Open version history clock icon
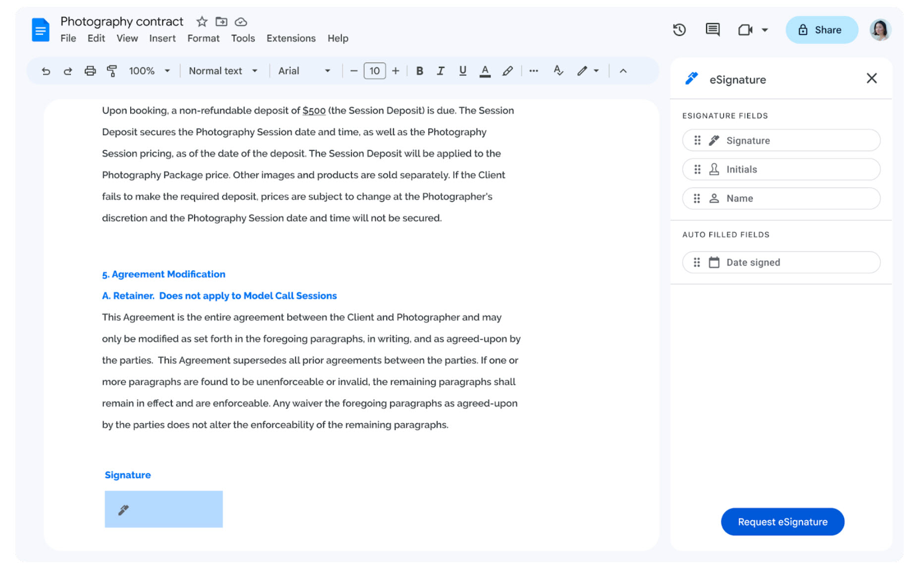This screenshot has height=565, width=924. pos(679,30)
